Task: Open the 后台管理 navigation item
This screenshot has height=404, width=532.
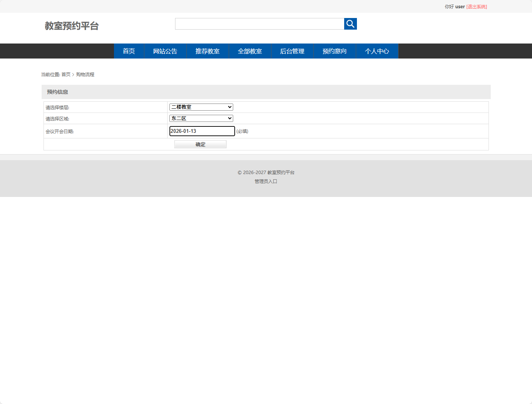Action: pyautogui.click(x=292, y=51)
